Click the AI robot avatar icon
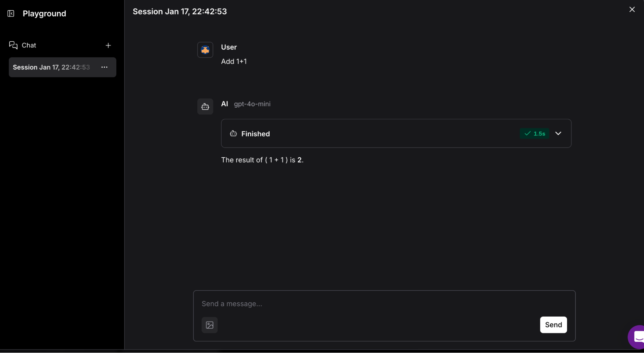The image size is (644, 353). [205, 107]
